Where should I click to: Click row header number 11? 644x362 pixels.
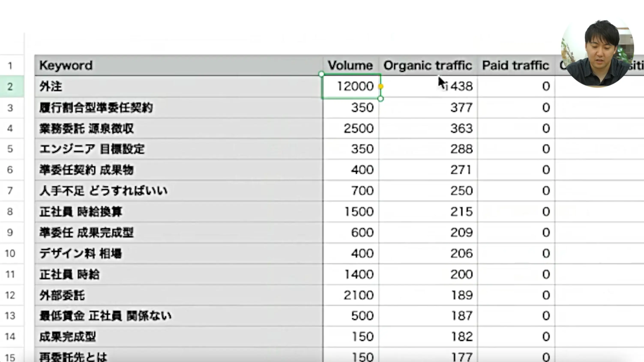pos(10,274)
